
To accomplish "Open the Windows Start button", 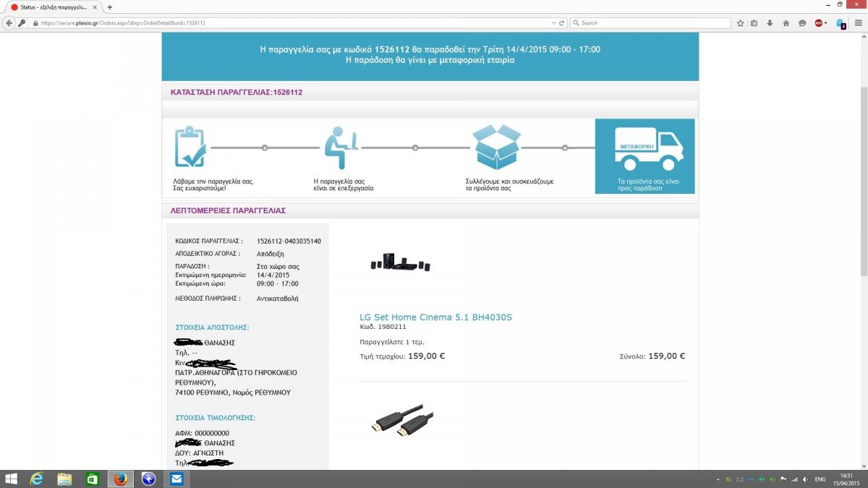I will tap(11, 479).
